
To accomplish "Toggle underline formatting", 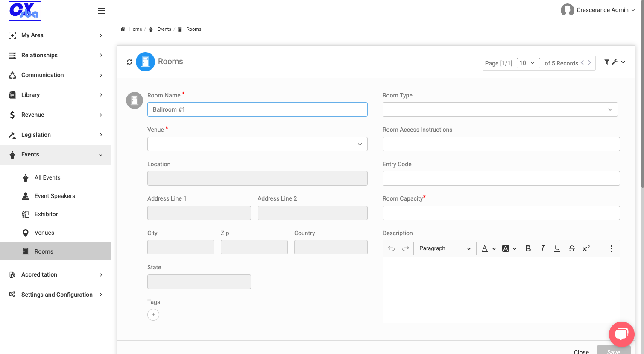I will click(x=557, y=248).
